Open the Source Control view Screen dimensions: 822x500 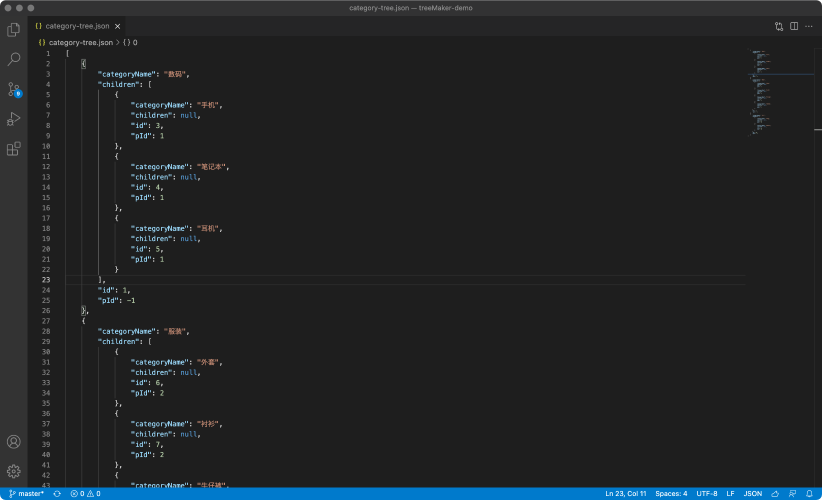click(x=14, y=89)
